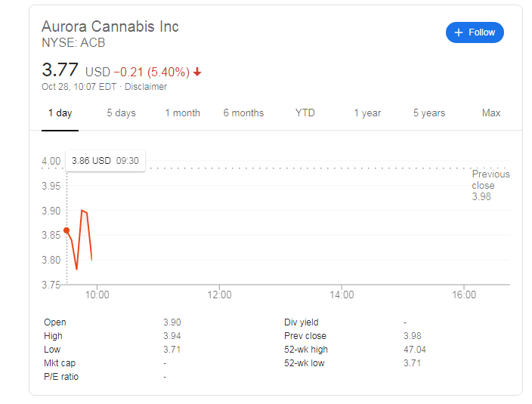View the 1 year chart
532x404 pixels.
[x=367, y=113]
